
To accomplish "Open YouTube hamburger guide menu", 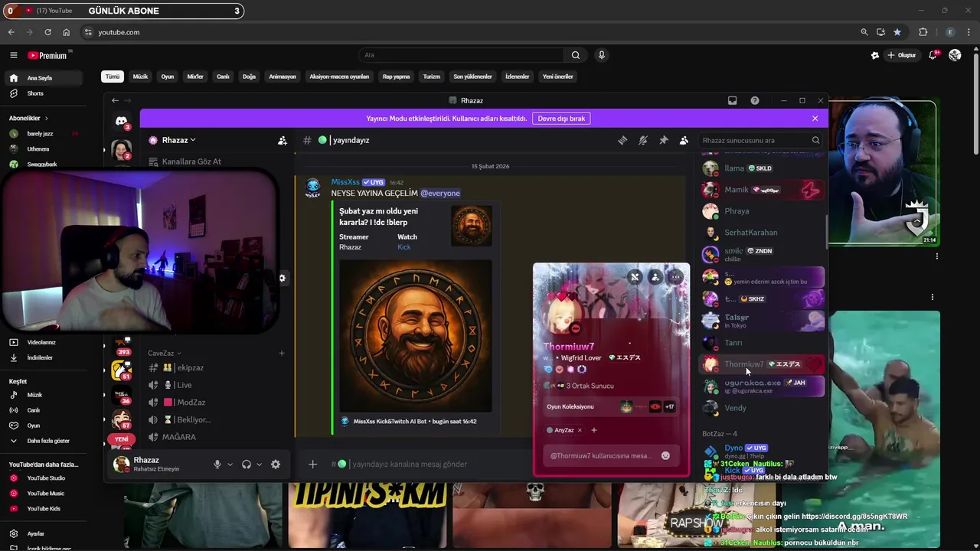I will (x=13, y=55).
